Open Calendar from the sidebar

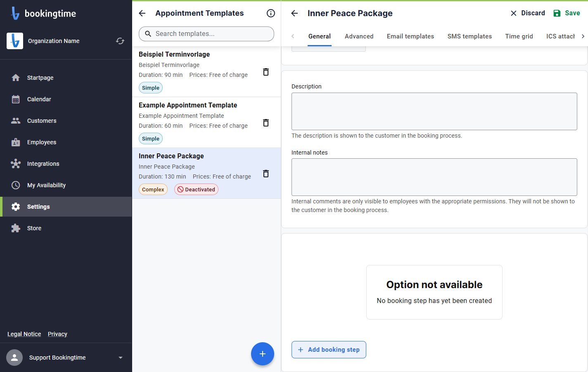[x=66, y=99]
